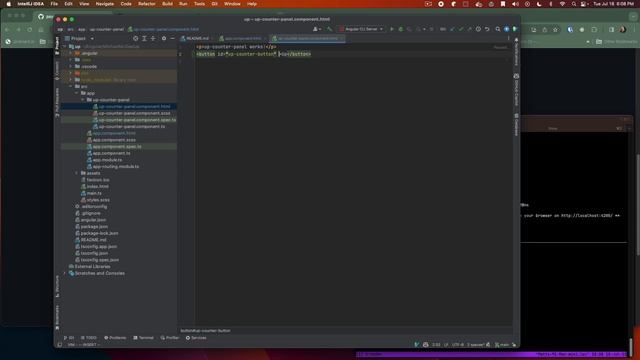
Task: Open the Project tool window stripe button
Action: [x=57, y=45]
